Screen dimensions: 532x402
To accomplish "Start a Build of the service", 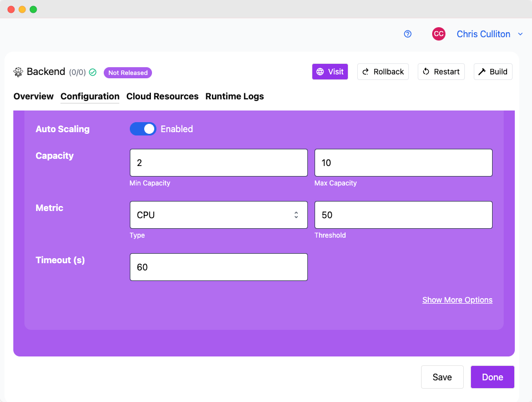I will [493, 72].
